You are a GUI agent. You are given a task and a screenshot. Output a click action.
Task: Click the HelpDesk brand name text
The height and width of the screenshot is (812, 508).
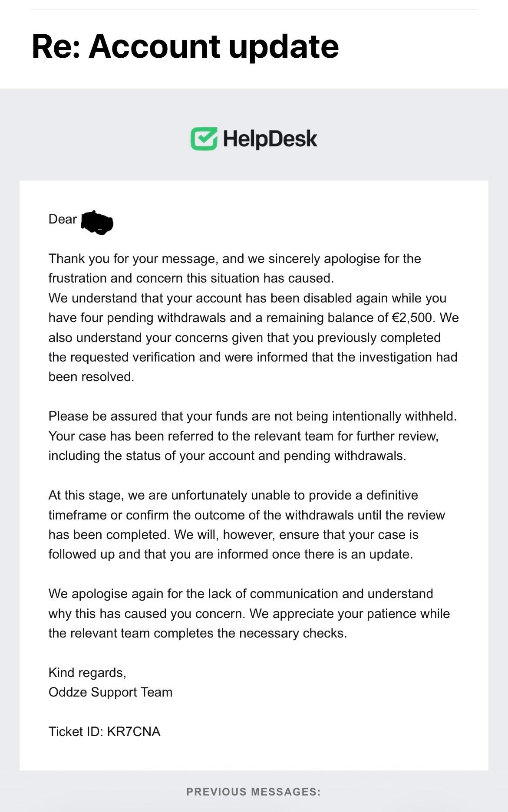[270, 139]
